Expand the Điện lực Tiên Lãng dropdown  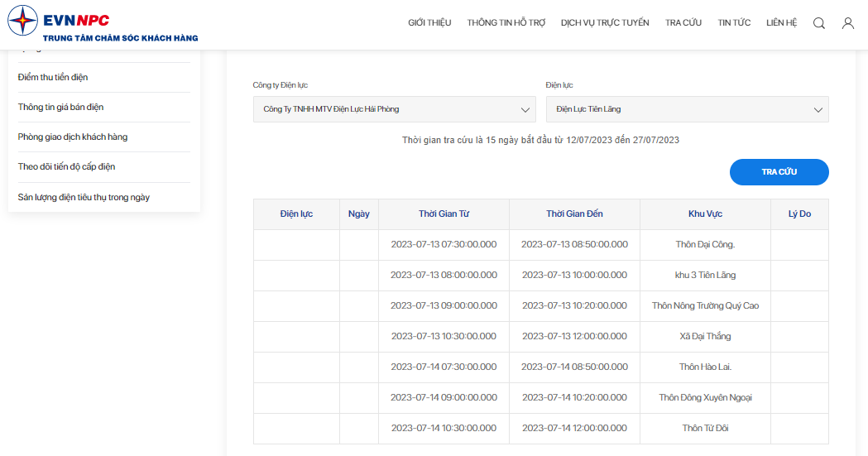click(687, 109)
